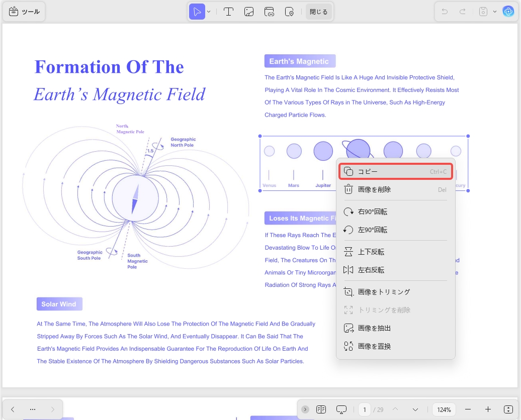This screenshot has height=420, width=521.
Task: Go to previous tab arrow bottom-left
Action: (13, 409)
